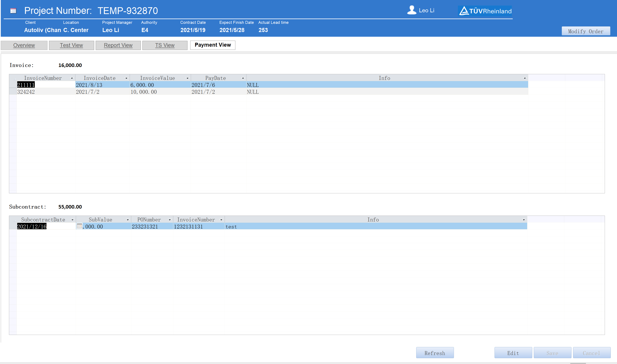Click the Autoliv client name field
The image size is (617, 364).
42,30
